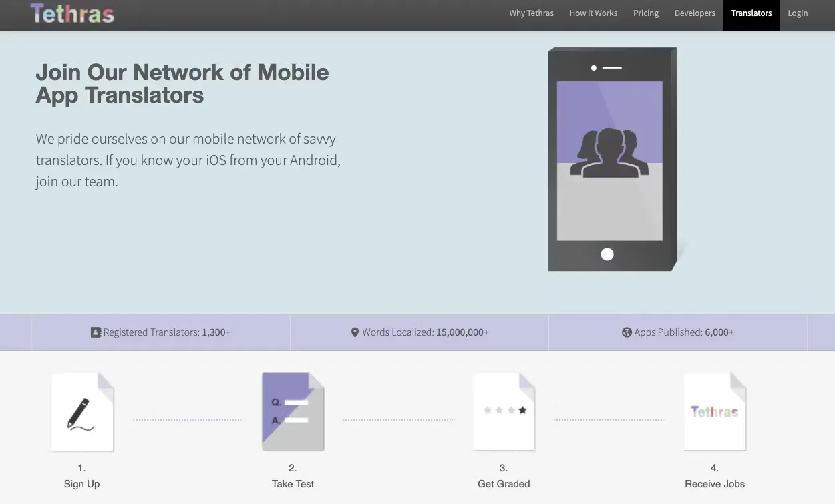Screen dimensions: 835x504
Task: Go to How it Works page
Action: point(593,13)
